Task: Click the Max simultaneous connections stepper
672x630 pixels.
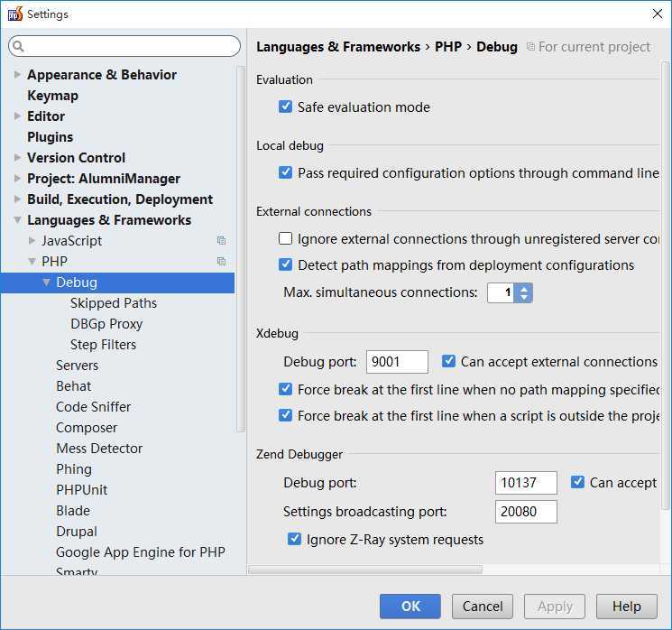Action: (x=523, y=293)
